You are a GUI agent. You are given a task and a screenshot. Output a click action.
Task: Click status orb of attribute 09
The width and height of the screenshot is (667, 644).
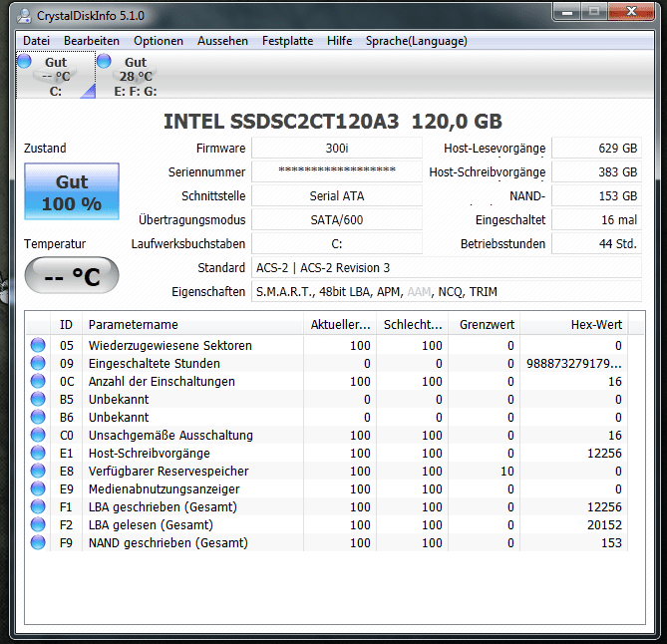click(x=38, y=363)
